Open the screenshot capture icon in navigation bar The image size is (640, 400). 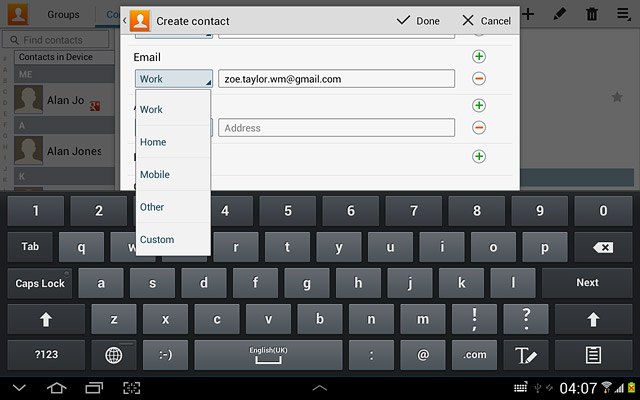(x=131, y=387)
